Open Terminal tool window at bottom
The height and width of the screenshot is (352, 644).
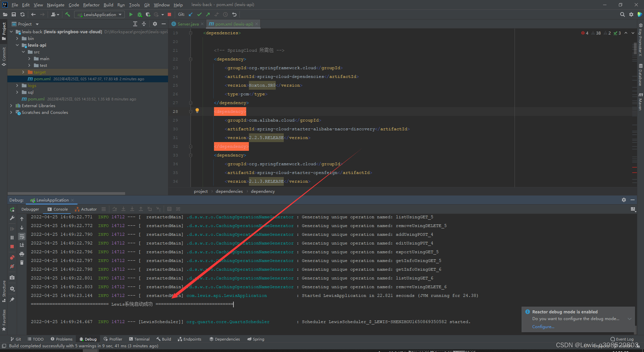pyautogui.click(x=139, y=339)
